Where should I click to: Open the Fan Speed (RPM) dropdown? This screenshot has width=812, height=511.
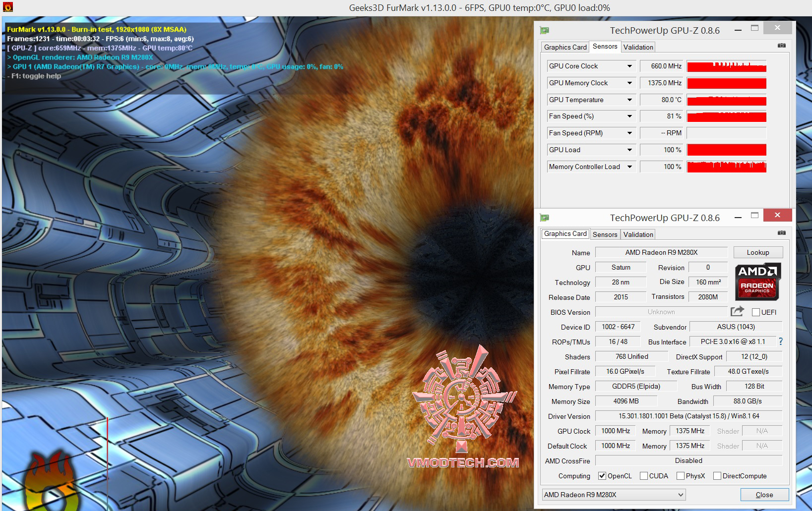click(x=629, y=133)
